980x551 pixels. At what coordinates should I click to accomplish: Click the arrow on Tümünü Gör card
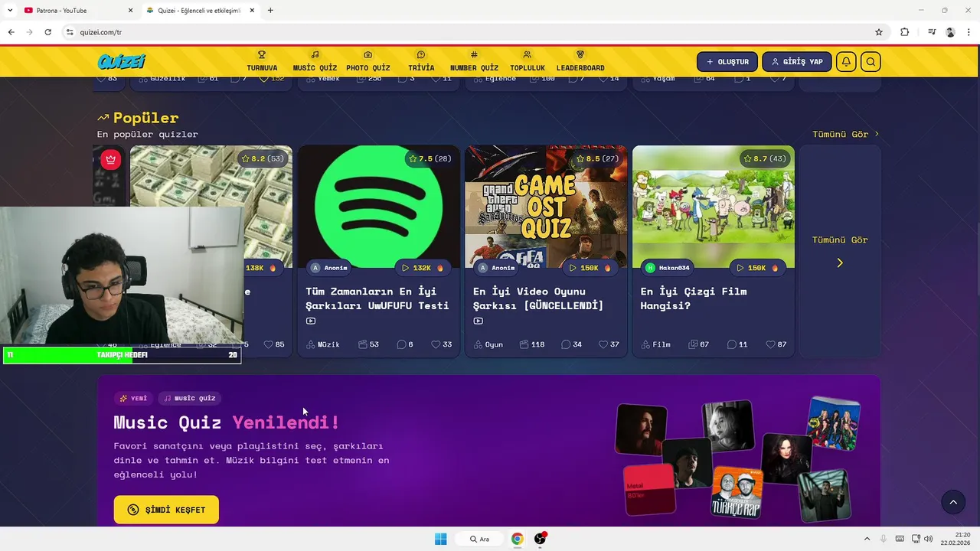(840, 263)
